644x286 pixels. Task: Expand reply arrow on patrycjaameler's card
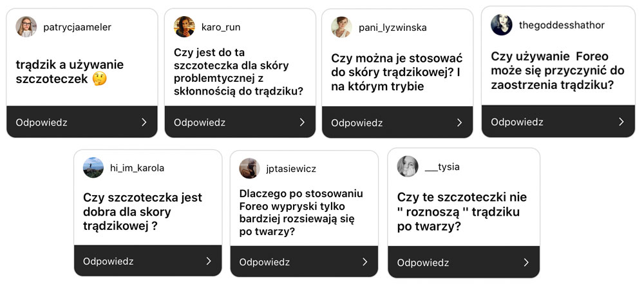click(x=144, y=122)
